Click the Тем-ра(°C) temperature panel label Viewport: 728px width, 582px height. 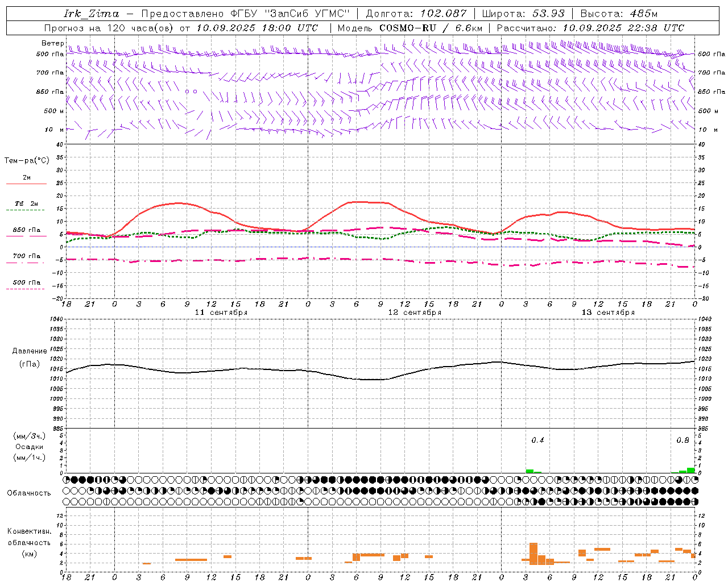27,161
